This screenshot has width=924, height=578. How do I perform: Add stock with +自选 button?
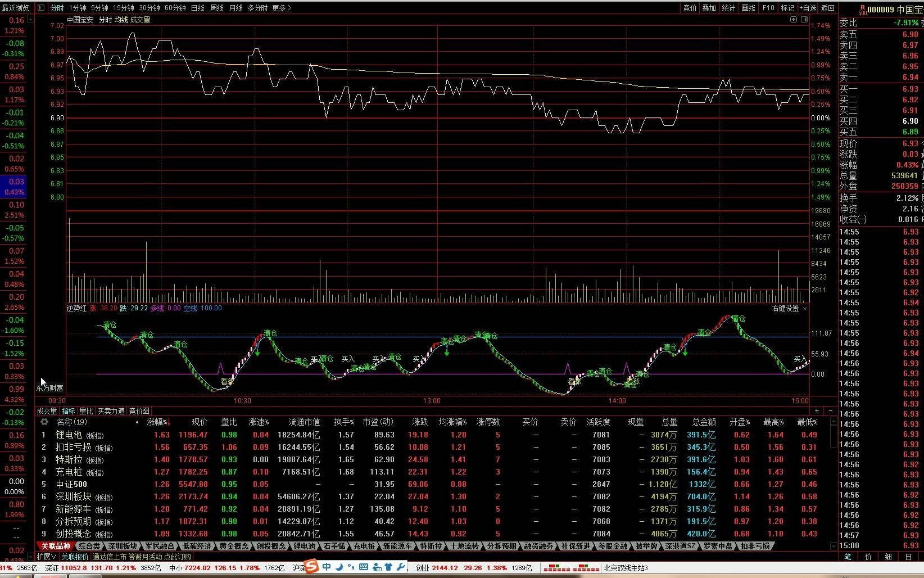point(808,8)
